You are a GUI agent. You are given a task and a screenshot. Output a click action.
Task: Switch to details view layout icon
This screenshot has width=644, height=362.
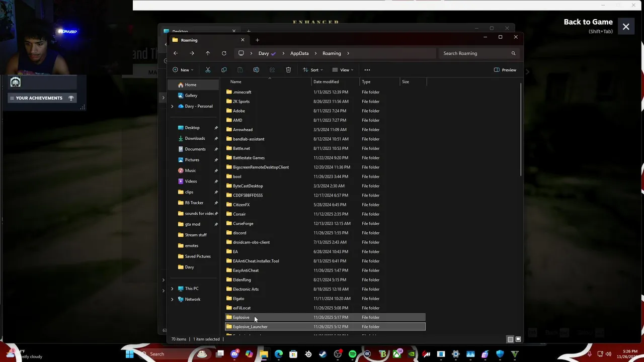pos(510,339)
